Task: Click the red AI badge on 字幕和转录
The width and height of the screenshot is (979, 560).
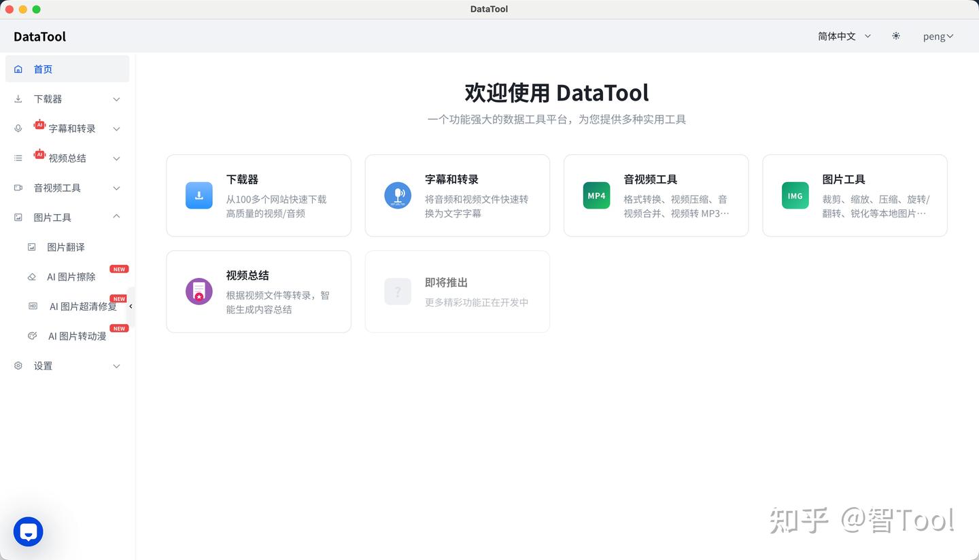Action: click(39, 124)
